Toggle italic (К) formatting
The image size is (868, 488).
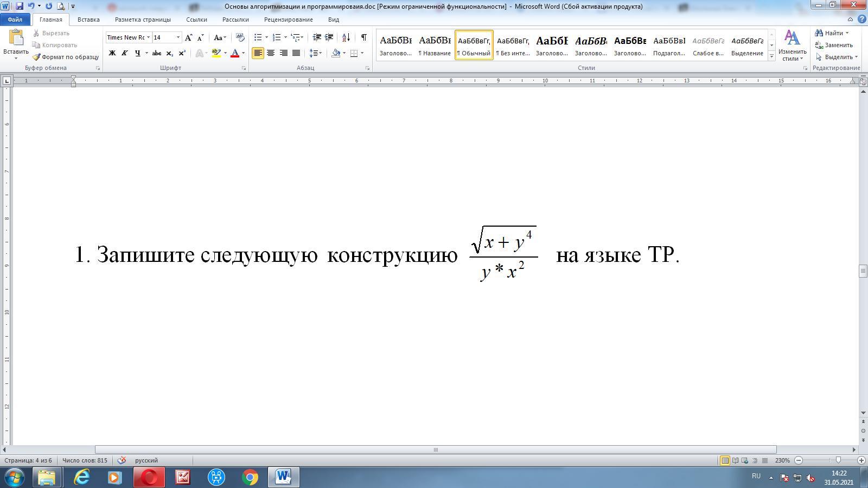(x=125, y=53)
